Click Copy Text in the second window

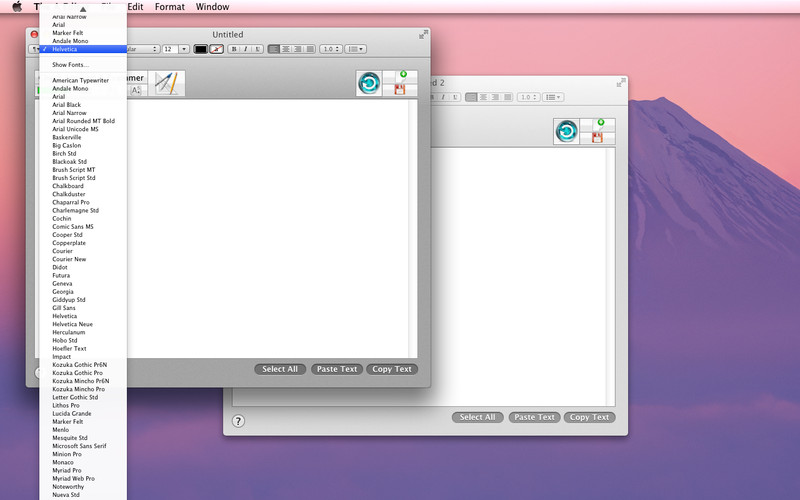pos(589,417)
